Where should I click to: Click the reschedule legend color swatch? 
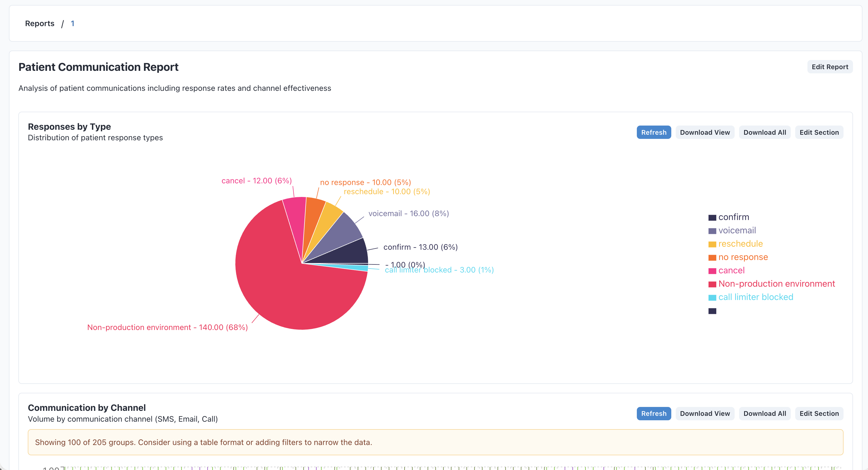(x=712, y=244)
